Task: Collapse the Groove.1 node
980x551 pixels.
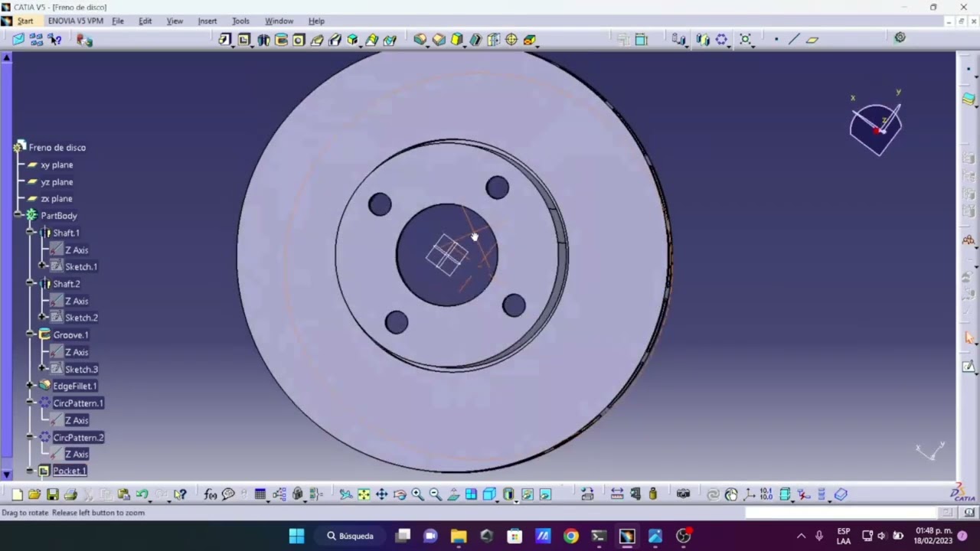Action: [x=31, y=334]
